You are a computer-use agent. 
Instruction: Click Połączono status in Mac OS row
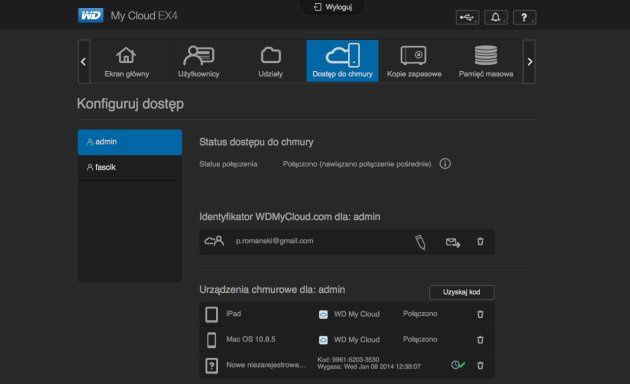point(420,339)
